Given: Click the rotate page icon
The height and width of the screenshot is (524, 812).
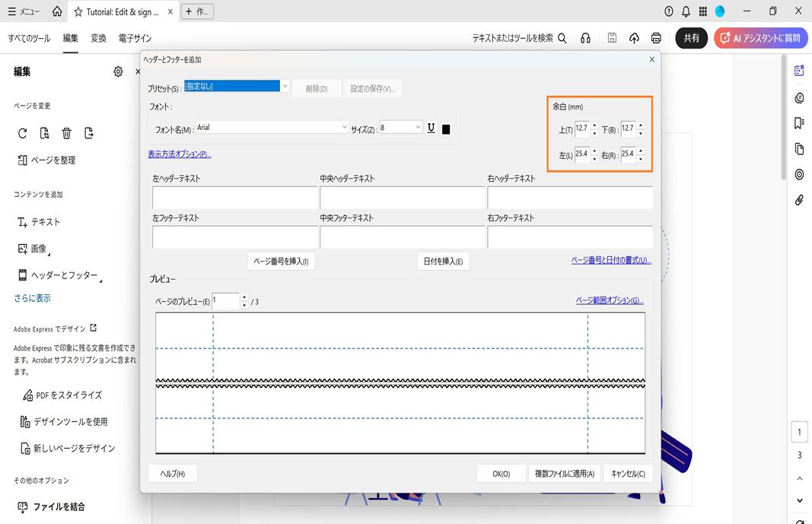Looking at the screenshot, I should point(24,132).
